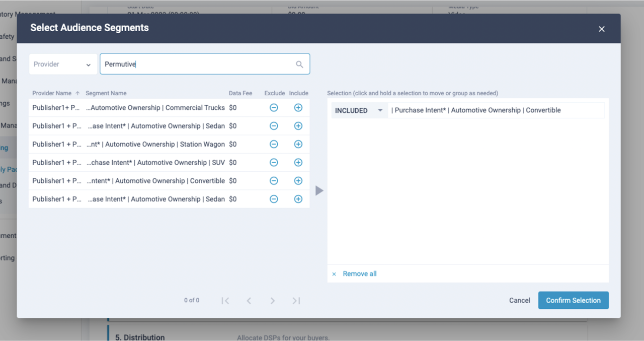Go to next results page
This screenshot has width=644, height=341.
pyautogui.click(x=272, y=301)
